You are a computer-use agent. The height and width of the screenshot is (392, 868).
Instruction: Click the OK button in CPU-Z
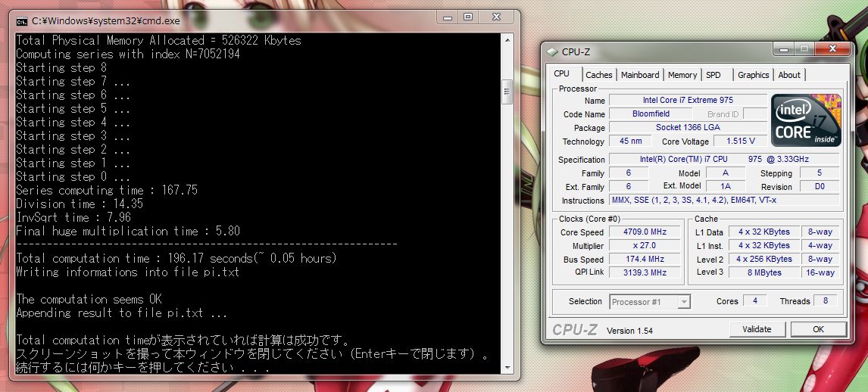click(818, 329)
